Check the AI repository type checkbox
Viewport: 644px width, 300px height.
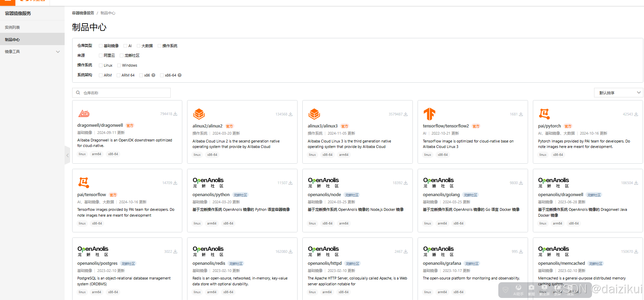pos(125,46)
